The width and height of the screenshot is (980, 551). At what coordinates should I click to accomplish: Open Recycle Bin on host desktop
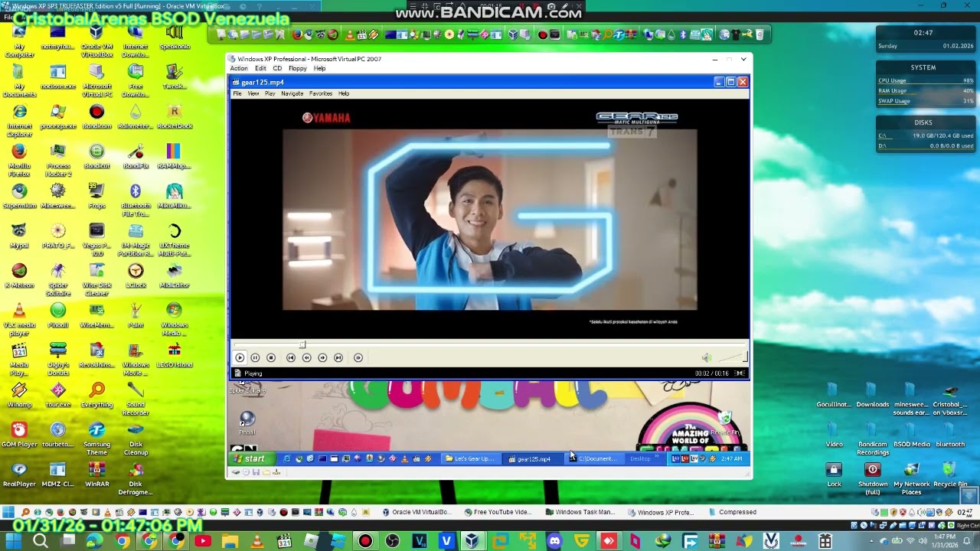[x=950, y=474]
